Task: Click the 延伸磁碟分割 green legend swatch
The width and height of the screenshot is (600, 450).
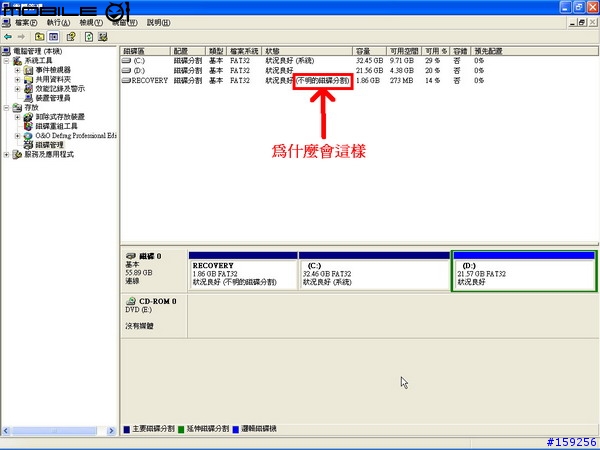Action: [181, 429]
